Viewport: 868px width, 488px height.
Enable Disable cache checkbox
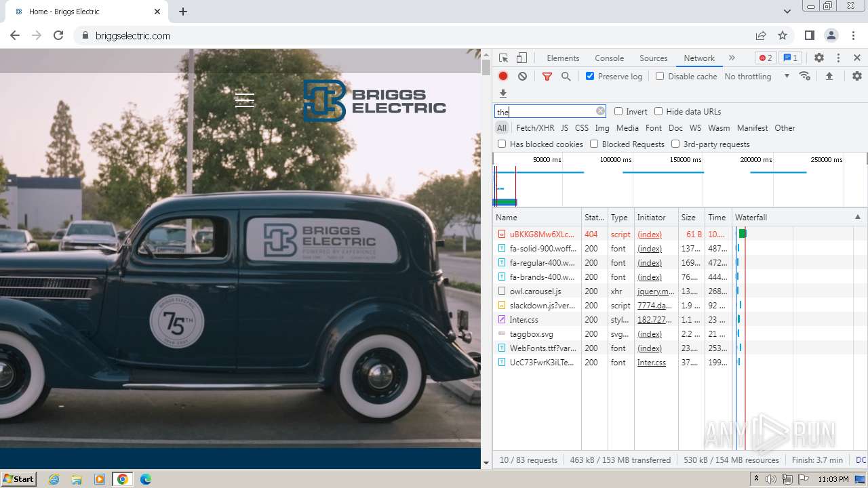(660, 76)
